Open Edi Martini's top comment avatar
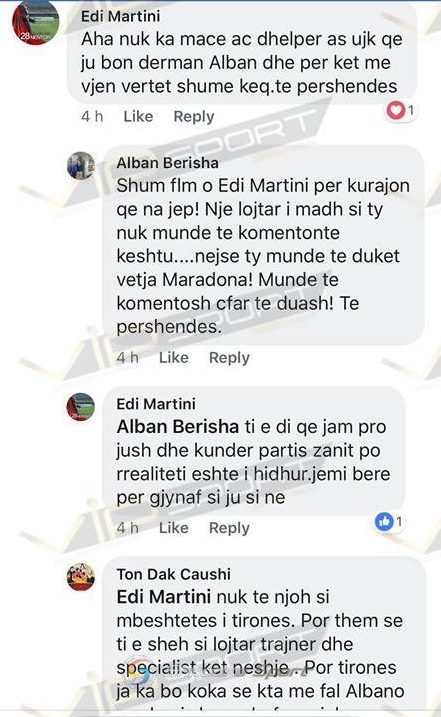The width and height of the screenshot is (441, 717). point(36,21)
